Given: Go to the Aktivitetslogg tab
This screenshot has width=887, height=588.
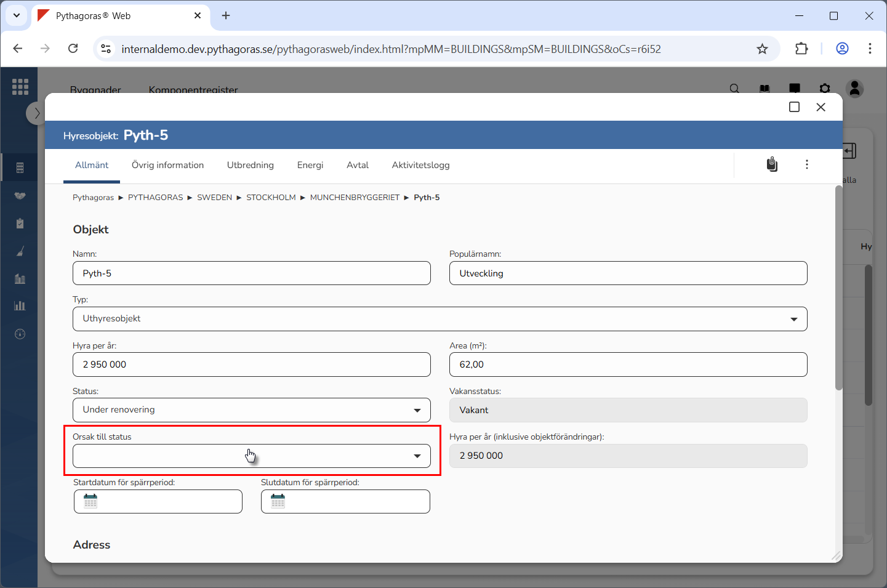Looking at the screenshot, I should tap(420, 165).
